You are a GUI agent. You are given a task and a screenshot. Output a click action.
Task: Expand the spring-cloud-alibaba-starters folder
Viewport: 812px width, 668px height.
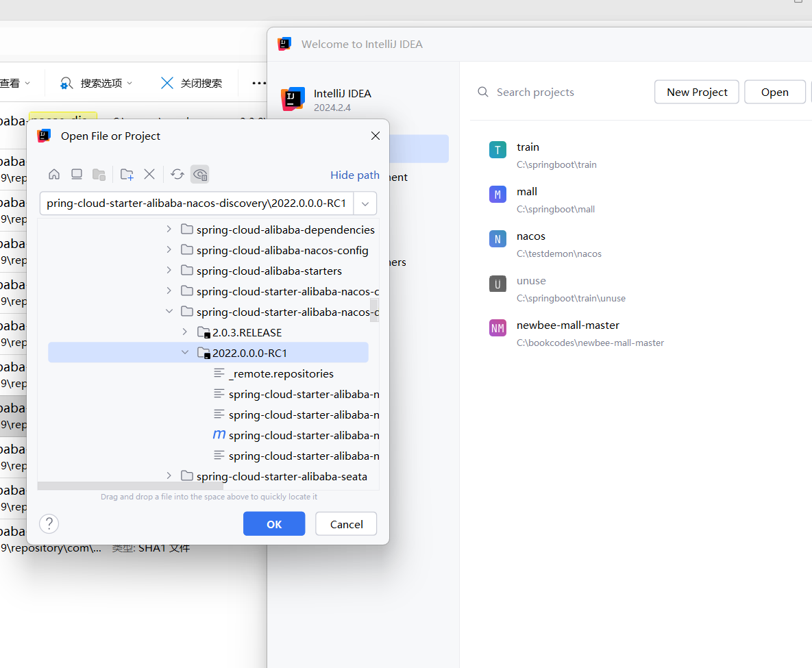pos(169,271)
